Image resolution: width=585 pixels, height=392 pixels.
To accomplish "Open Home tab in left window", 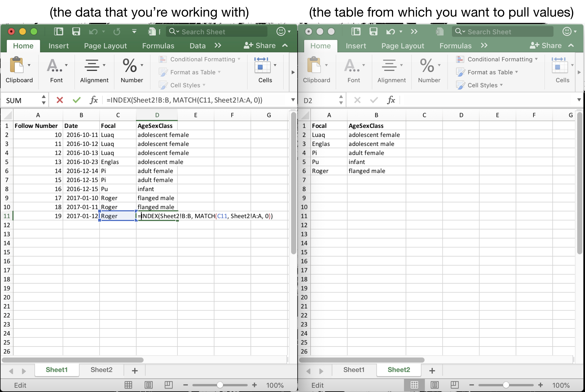I will [x=23, y=46].
